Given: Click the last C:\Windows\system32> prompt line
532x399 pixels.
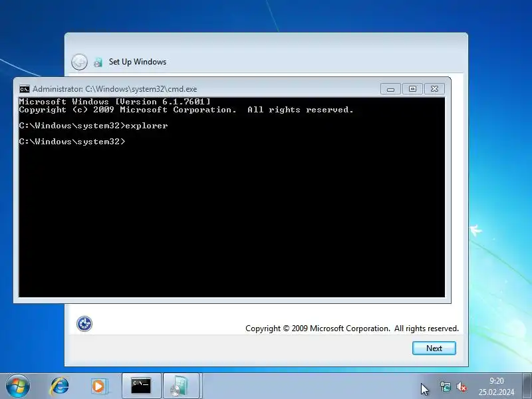Looking at the screenshot, I should tap(72, 142).
